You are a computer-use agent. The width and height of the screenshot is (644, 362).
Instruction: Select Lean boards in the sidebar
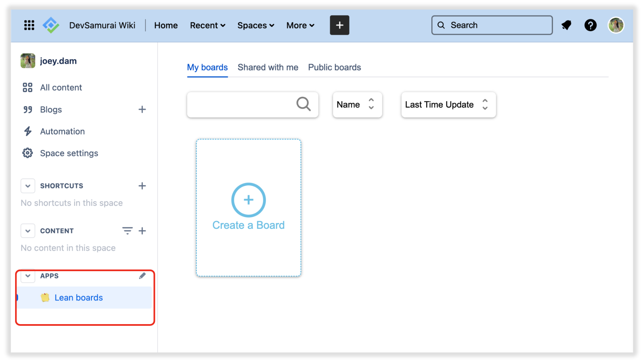(79, 297)
